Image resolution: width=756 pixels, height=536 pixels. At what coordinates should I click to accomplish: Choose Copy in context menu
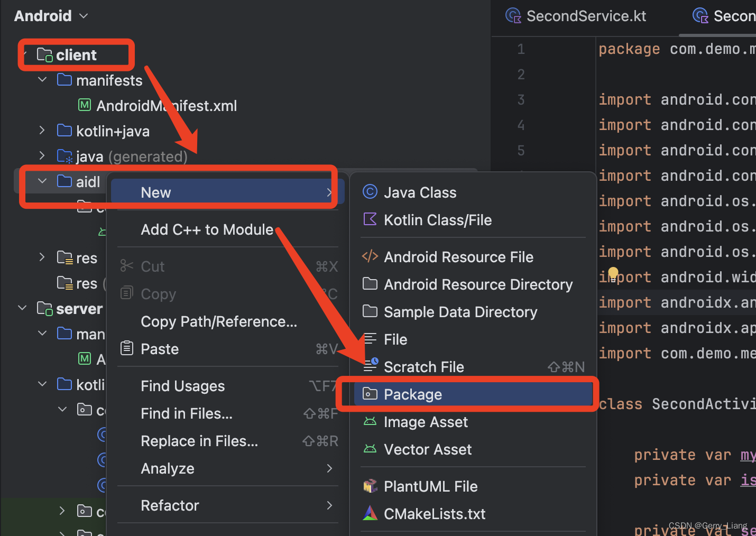227,294
